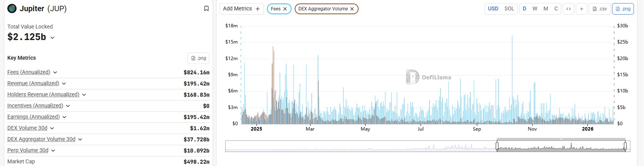Click the $30b right-axis label
Image resolution: width=644 pixels, height=166 pixels.
click(x=622, y=26)
